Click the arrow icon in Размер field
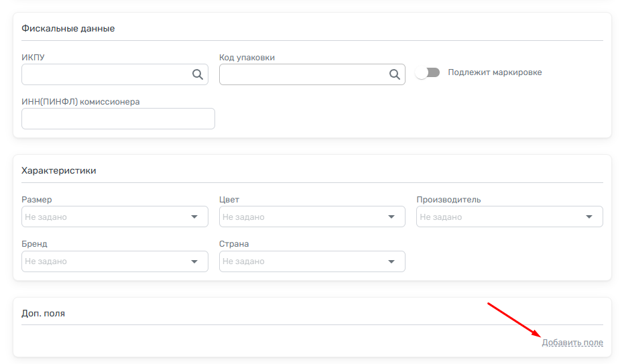 (x=194, y=217)
